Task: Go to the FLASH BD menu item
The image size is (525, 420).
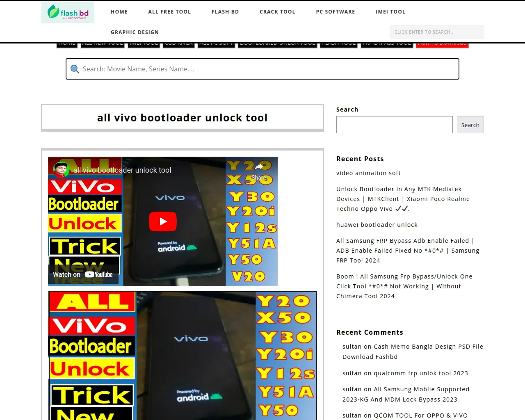Action: click(x=225, y=12)
